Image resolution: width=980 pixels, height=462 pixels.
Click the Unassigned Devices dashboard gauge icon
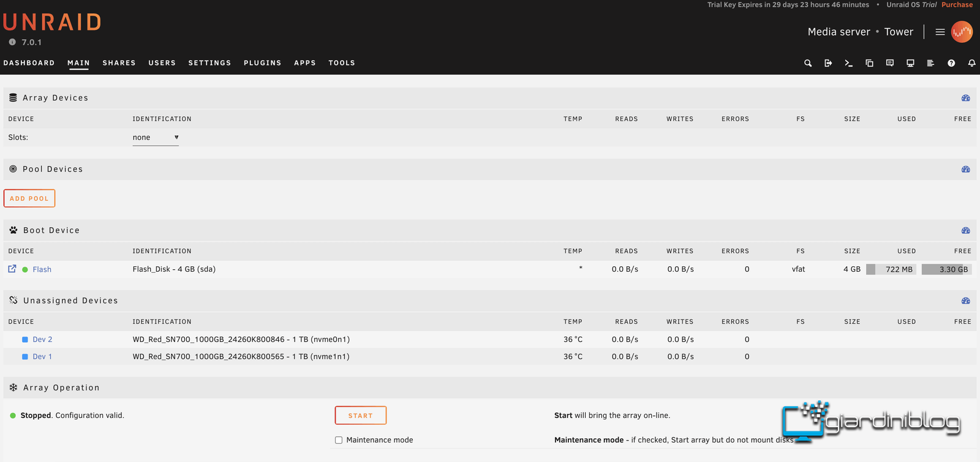966,301
